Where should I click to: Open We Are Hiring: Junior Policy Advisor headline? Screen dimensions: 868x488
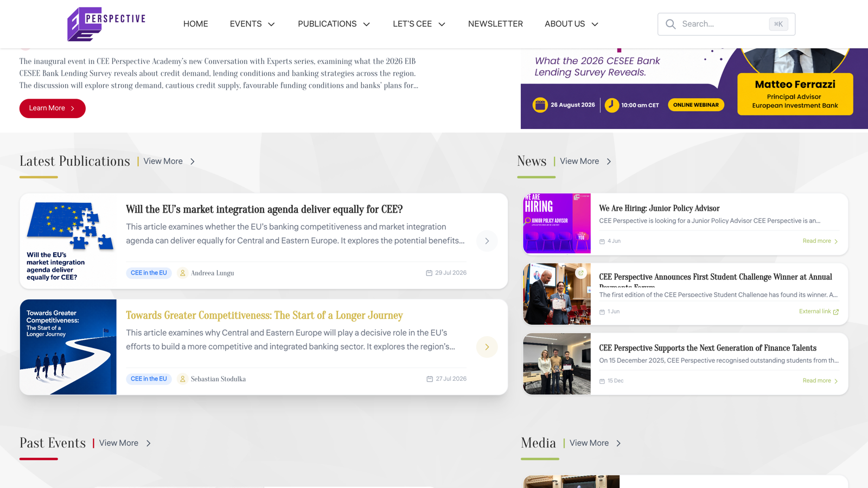pos(659,208)
